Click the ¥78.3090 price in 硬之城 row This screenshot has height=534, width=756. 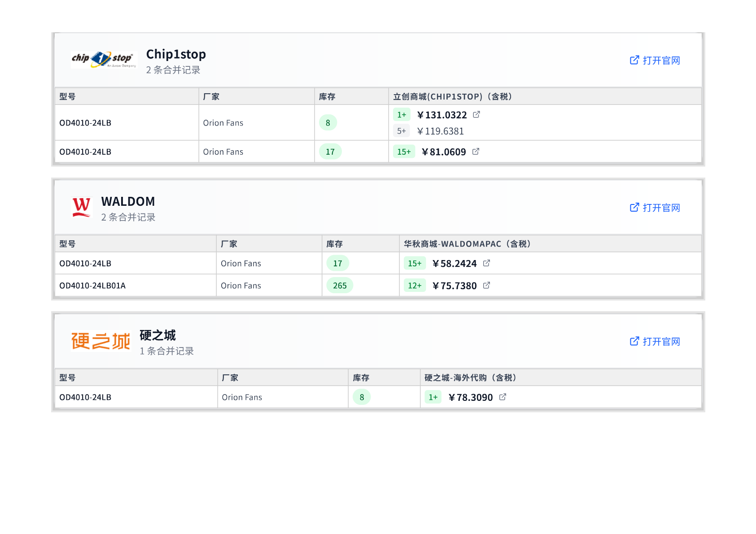(471, 397)
